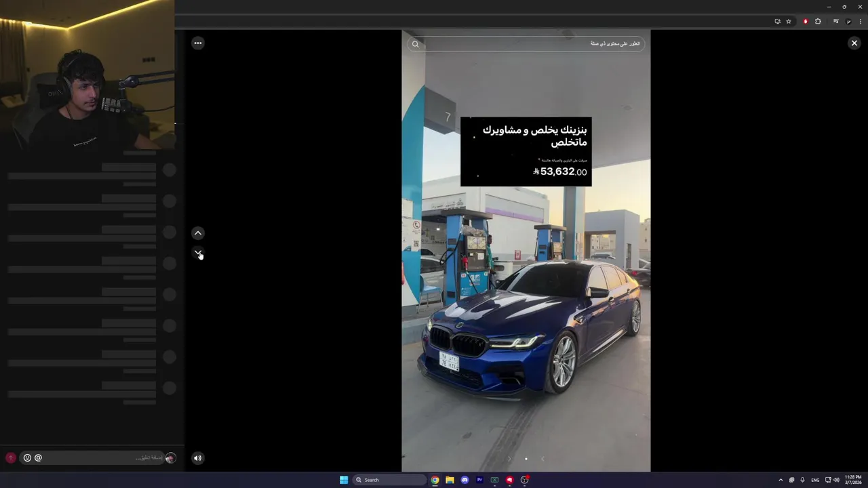Viewport: 868px width, 488px height.
Task: Click the related content search field
Action: coord(526,44)
